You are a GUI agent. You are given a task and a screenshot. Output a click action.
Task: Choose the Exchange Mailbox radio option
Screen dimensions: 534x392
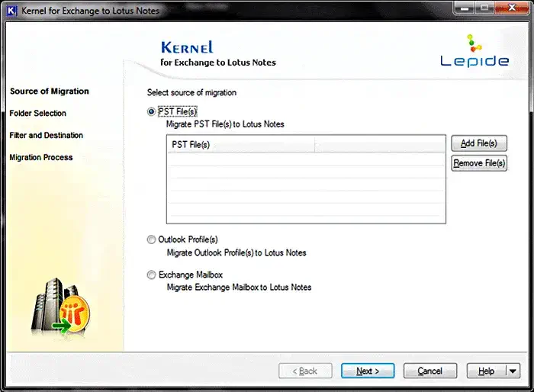pyautogui.click(x=151, y=275)
